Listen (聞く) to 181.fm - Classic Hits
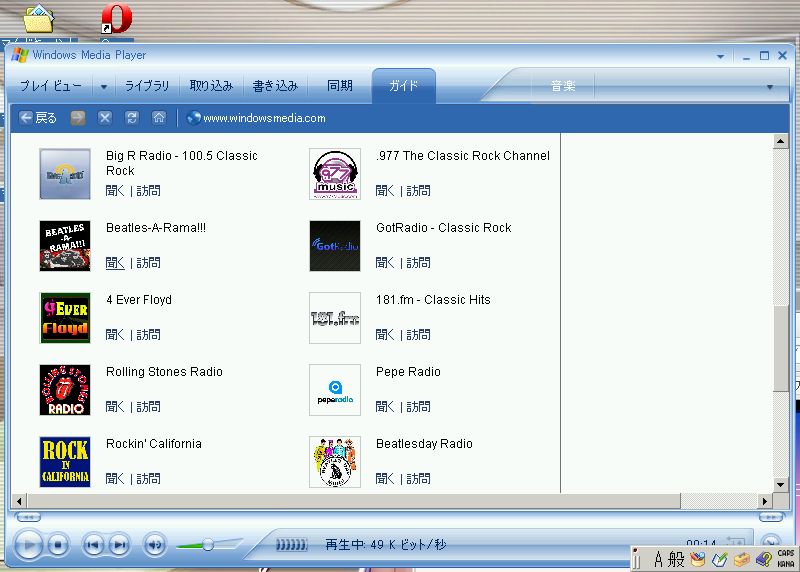Viewport: 800px width, 572px height. coord(385,335)
